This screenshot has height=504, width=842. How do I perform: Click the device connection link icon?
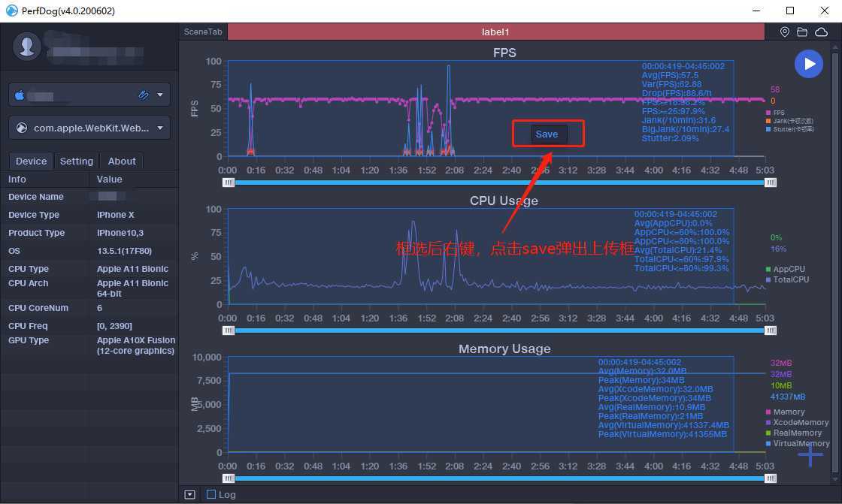click(144, 95)
